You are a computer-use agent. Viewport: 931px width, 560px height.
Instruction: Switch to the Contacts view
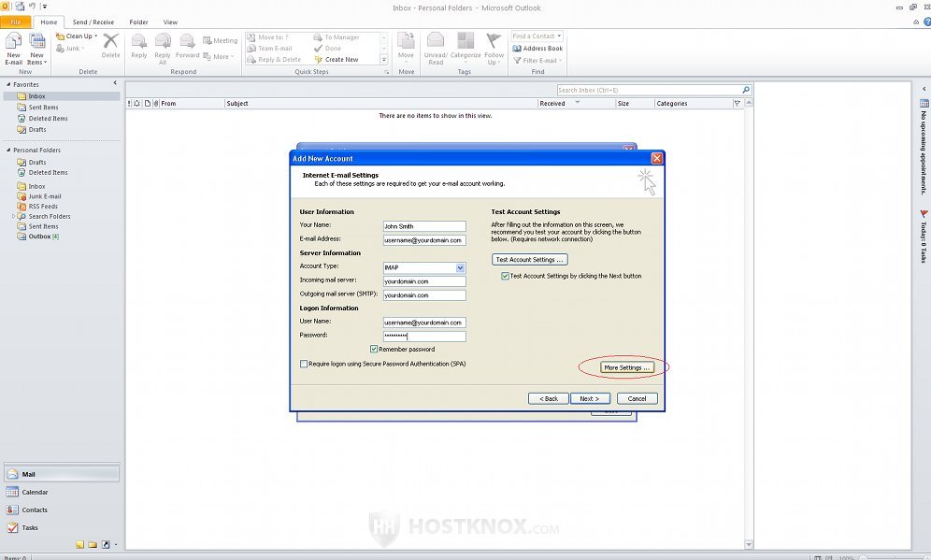[x=62, y=510]
